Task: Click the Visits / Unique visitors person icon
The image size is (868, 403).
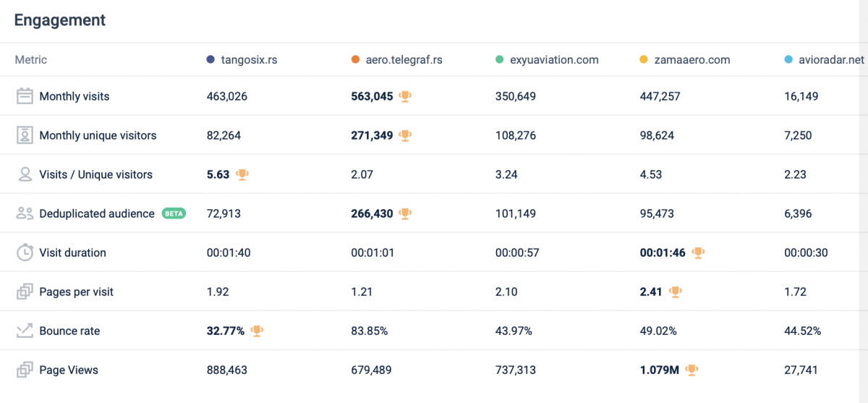Action: point(25,174)
